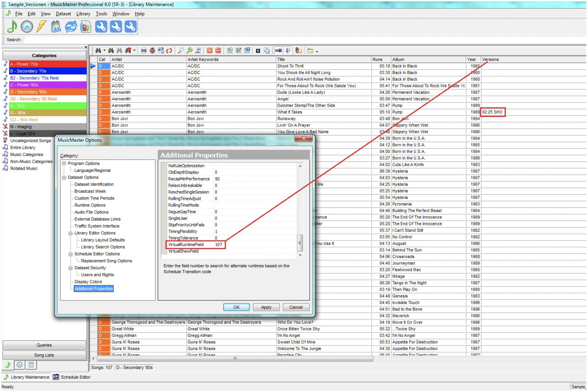This screenshot has height=392, width=587.
Task: Collapse Library Editor Options node
Action: click(x=71, y=233)
